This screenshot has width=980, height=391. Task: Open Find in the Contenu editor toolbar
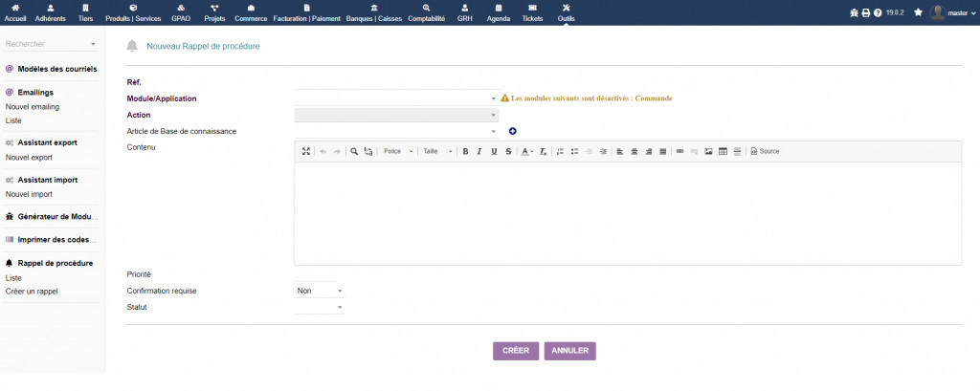click(354, 151)
